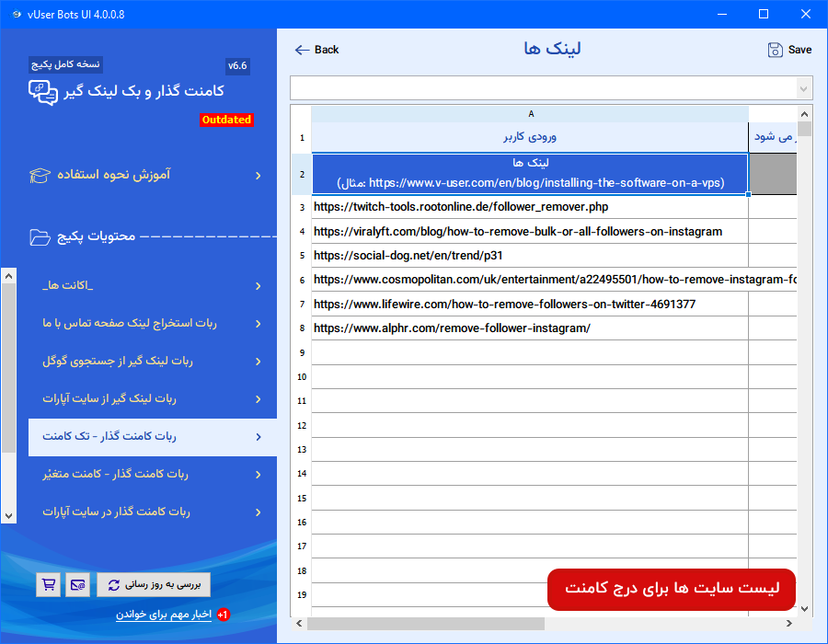The height and width of the screenshot is (644, 828).
Task: Expand ربات کامنت گذار - تک کامنت chevron
Action: pyautogui.click(x=259, y=437)
